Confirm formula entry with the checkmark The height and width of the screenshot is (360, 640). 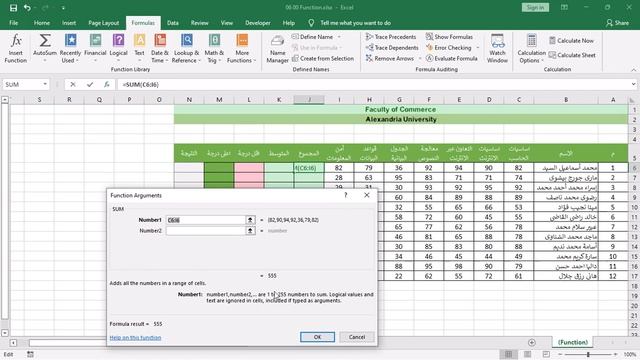(x=90, y=84)
